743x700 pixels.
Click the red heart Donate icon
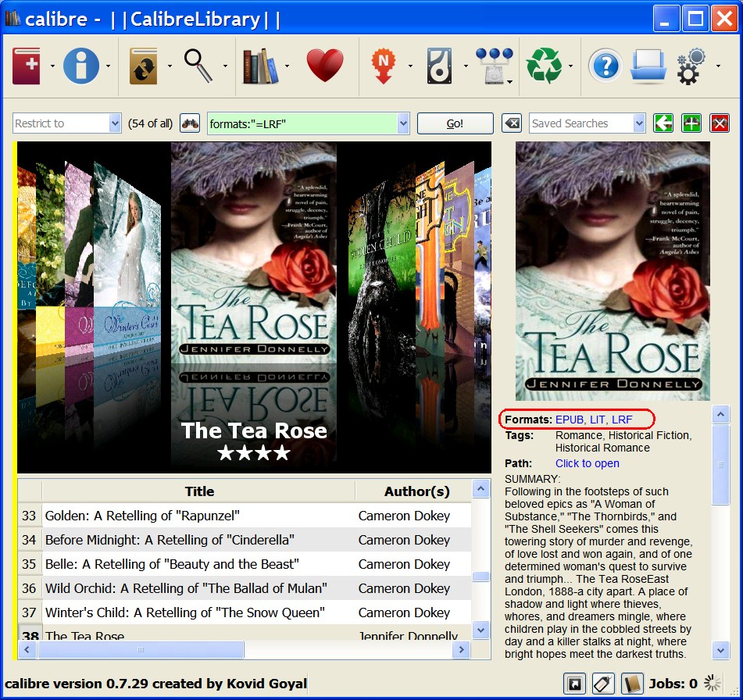click(324, 66)
